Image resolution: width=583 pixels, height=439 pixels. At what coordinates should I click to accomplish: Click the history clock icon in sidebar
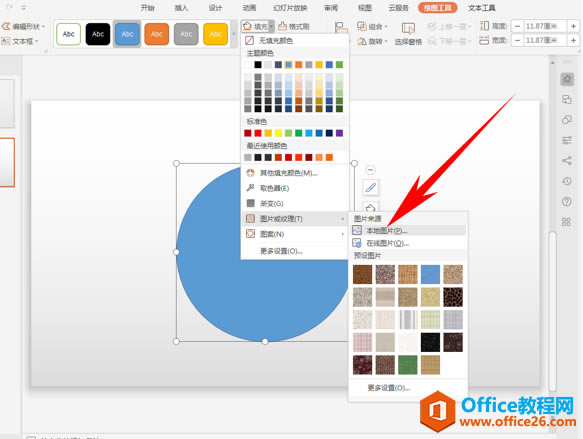coord(567,181)
